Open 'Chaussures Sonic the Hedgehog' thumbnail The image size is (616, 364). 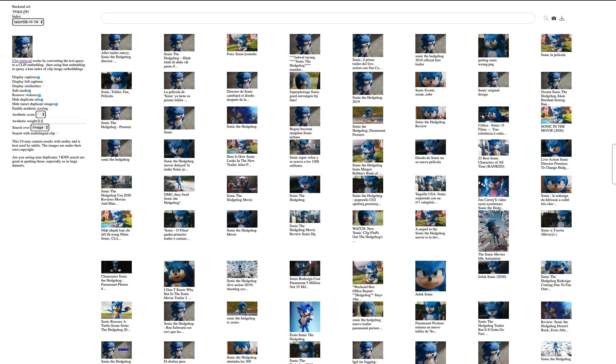[116, 267]
